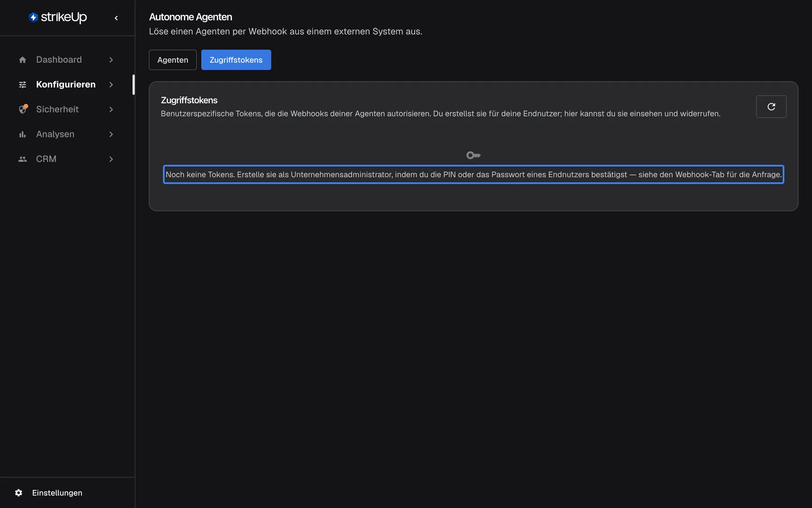
Task: Select the Zugriffstokens tab
Action: (236, 60)
